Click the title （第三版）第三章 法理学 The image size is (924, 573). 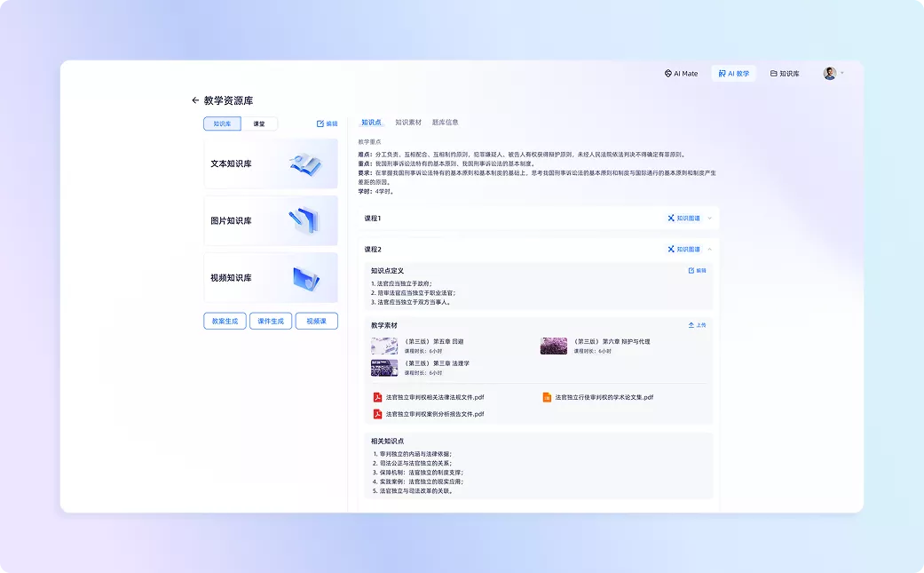(x=437, y=363)
